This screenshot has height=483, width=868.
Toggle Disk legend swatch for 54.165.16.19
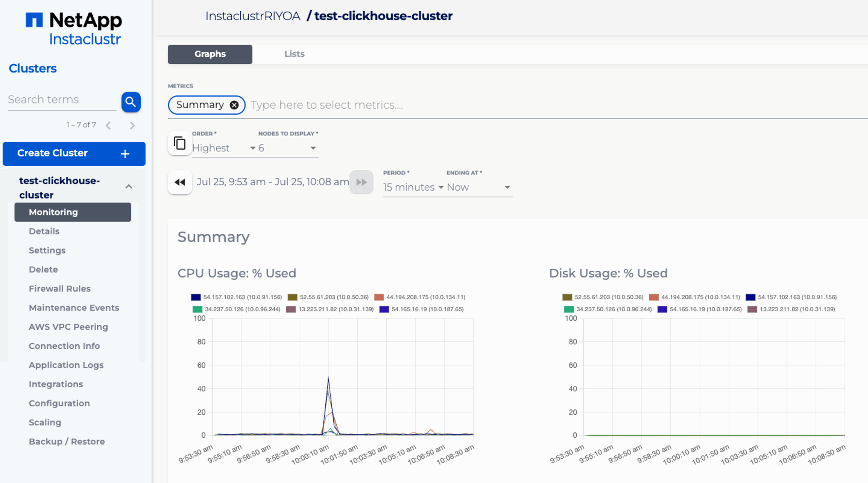click(662, 309)
